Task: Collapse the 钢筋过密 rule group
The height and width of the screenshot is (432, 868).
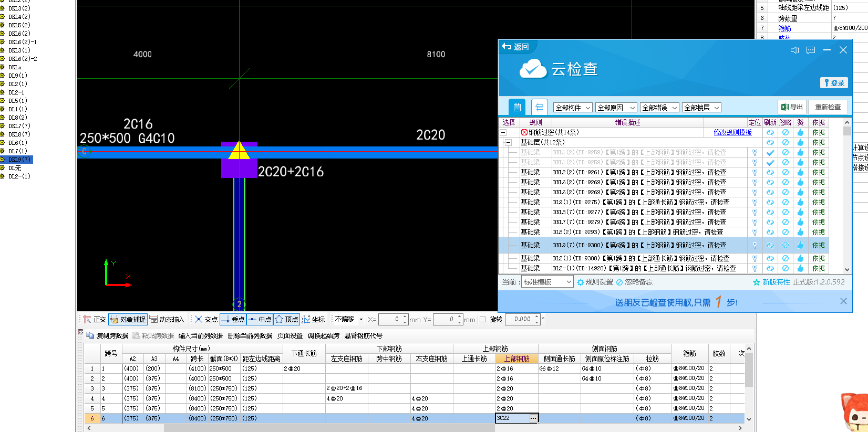Action: [x=503, y=132]
